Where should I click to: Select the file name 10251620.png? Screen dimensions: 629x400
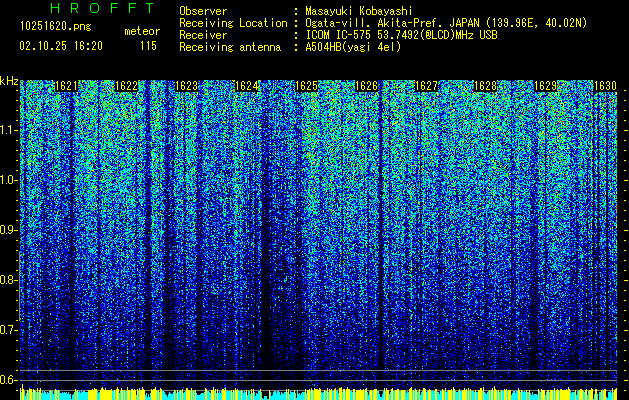click(x=56, y=26)
